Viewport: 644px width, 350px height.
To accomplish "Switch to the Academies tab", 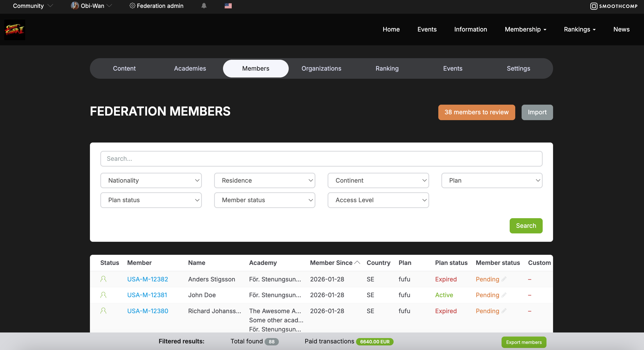I will pyautogui.click(x=190, y=68).
